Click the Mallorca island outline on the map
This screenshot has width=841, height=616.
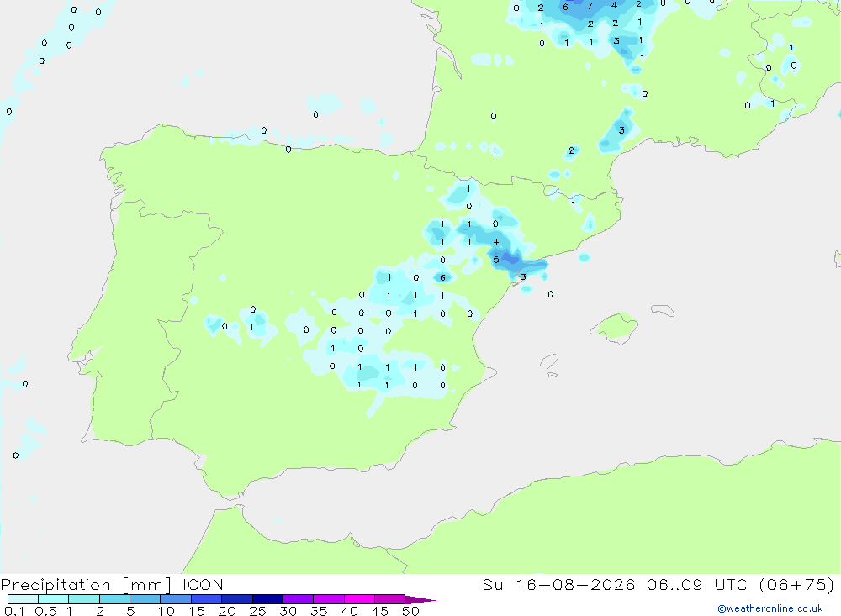(x=615, y=327)
